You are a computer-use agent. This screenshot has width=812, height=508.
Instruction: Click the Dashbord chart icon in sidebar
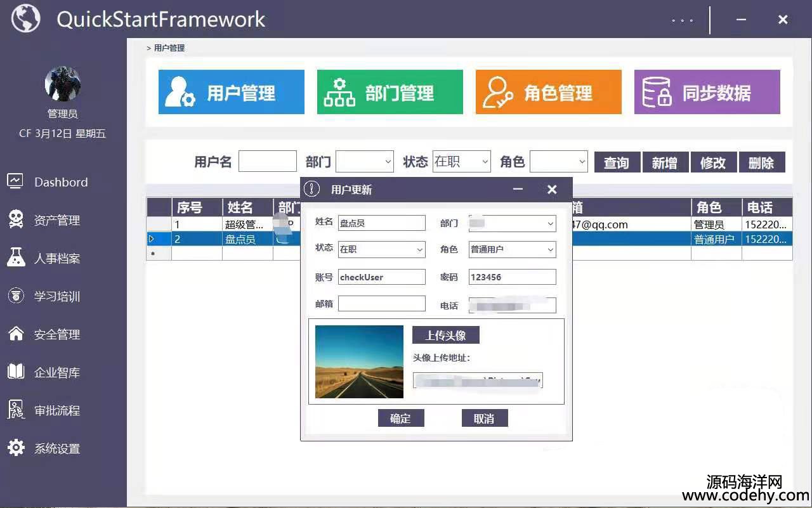coord(15,181)
